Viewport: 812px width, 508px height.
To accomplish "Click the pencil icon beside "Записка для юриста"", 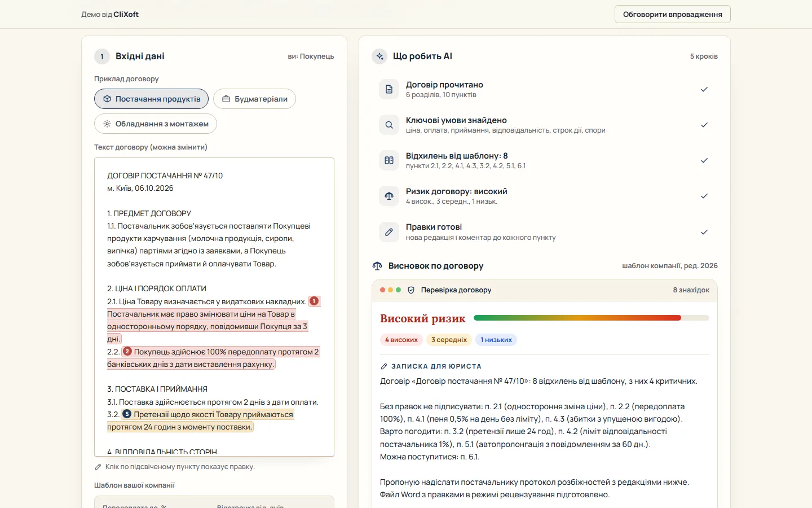I will click(384, 366).
